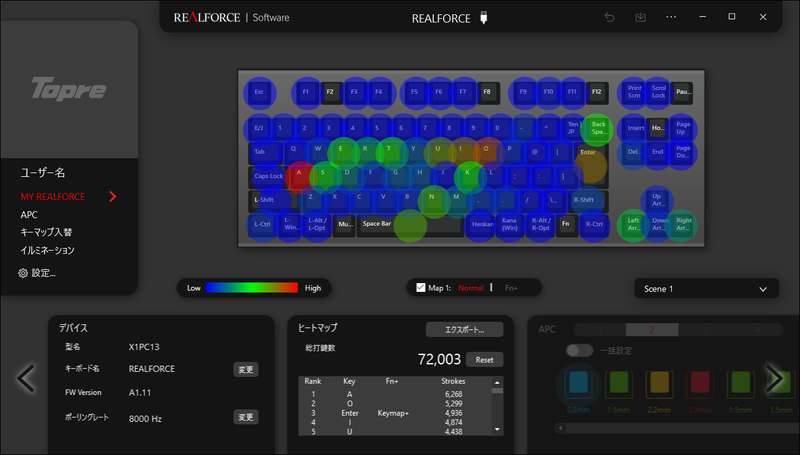Click the USB connection icon beside REALFORCE

pos(484,18)
